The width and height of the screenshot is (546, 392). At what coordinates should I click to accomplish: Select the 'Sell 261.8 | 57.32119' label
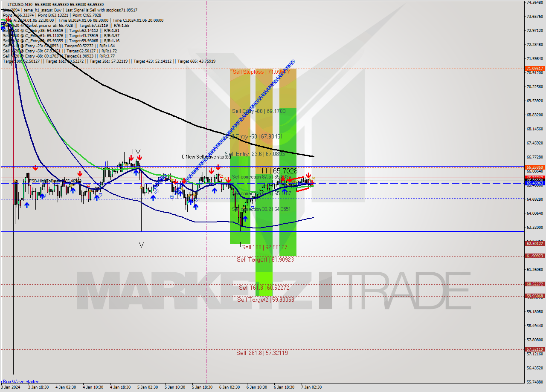[x=262, y=353]
